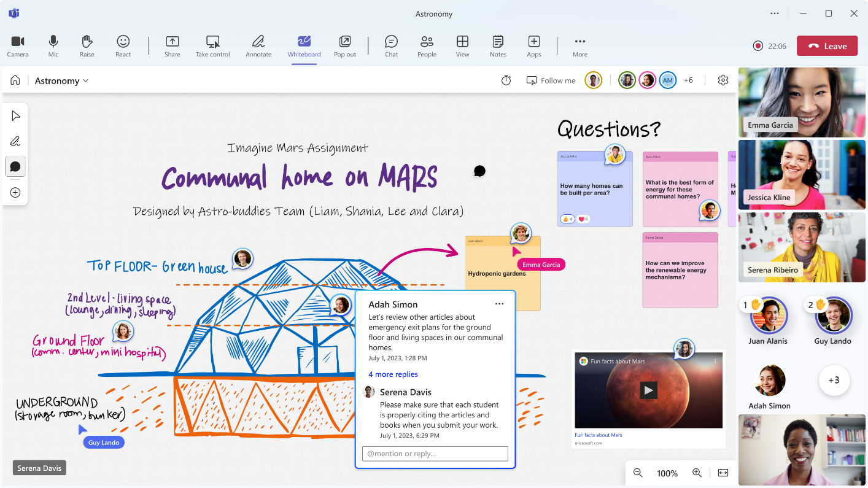
Task: Click the @mention or reply input field
Action: pyautogui.click(x=435, y=454)
